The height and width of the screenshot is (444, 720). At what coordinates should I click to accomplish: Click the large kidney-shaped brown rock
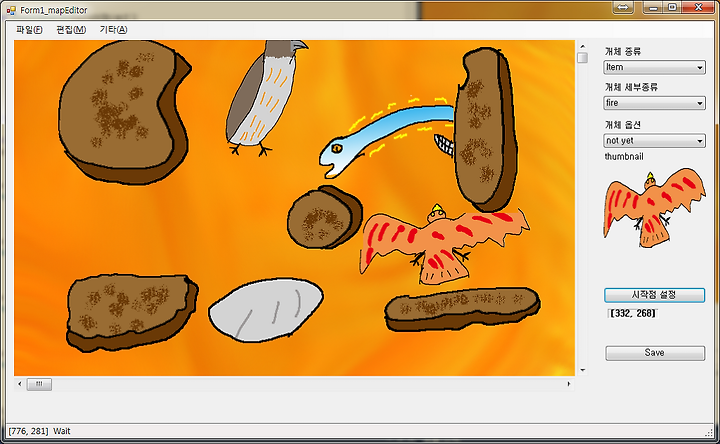[124, 112]
